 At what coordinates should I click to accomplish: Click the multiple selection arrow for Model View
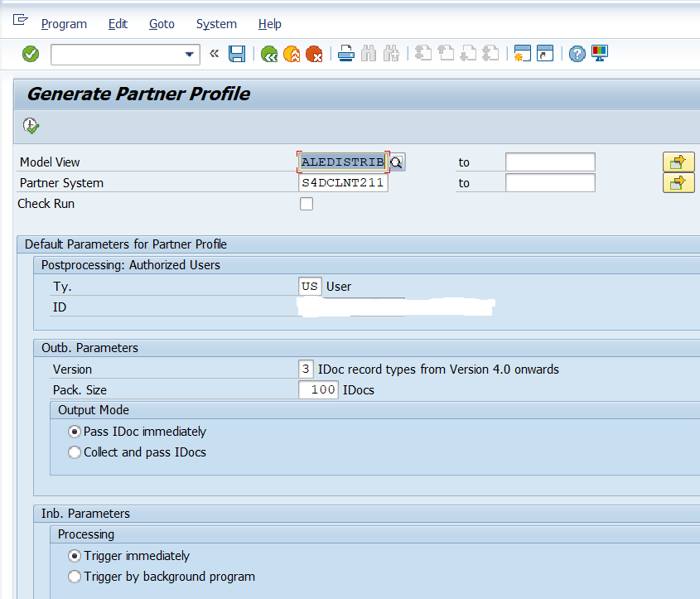point(678,162)
